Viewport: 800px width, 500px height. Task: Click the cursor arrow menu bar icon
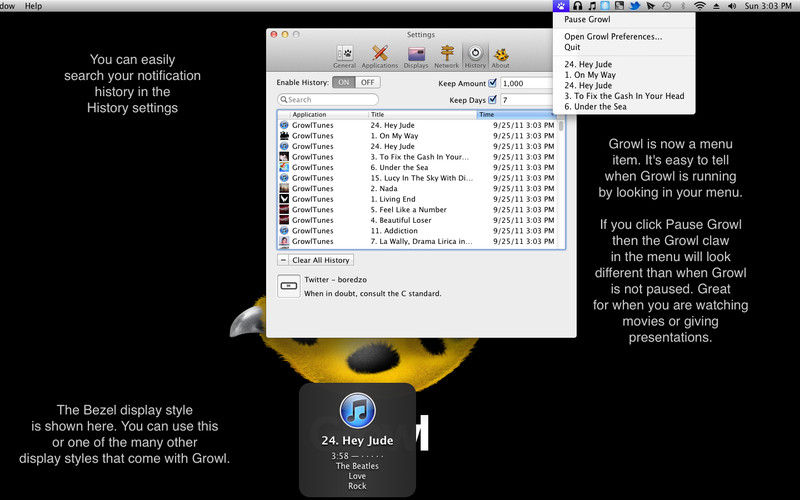[x=651, y=6]
